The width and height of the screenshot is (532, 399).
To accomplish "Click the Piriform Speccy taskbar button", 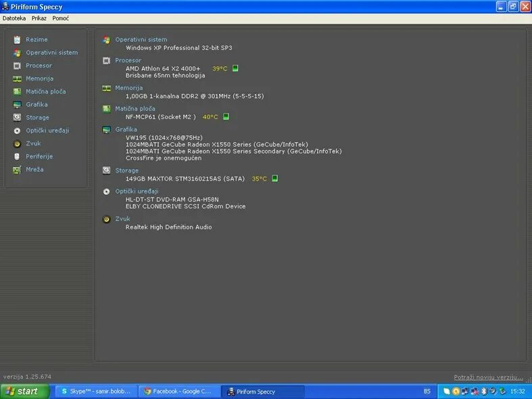I will click(262, 392).
